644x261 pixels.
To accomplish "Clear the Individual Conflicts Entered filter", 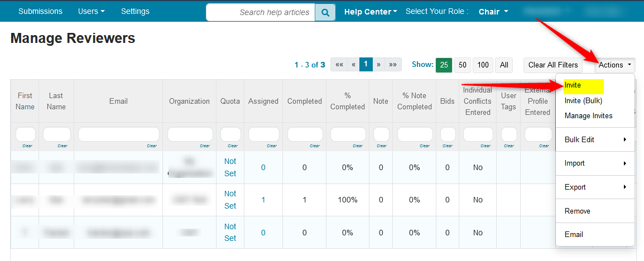I will coord(486,146).
